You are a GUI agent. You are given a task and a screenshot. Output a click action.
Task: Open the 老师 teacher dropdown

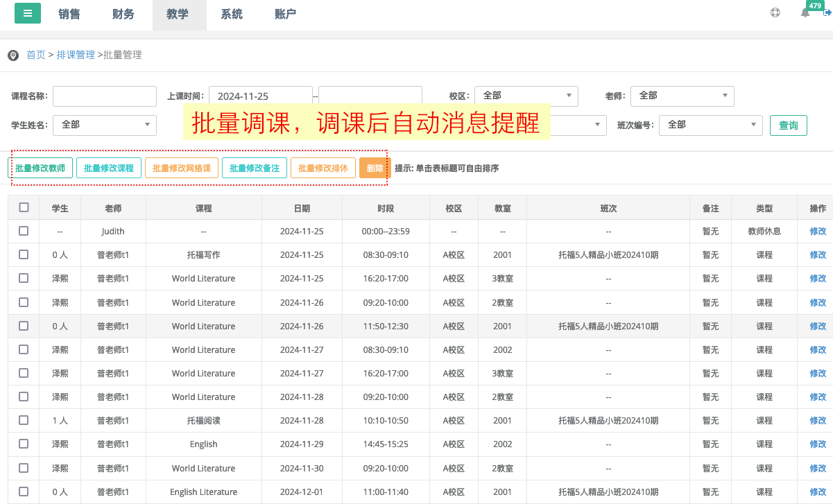tap(682, 96)
